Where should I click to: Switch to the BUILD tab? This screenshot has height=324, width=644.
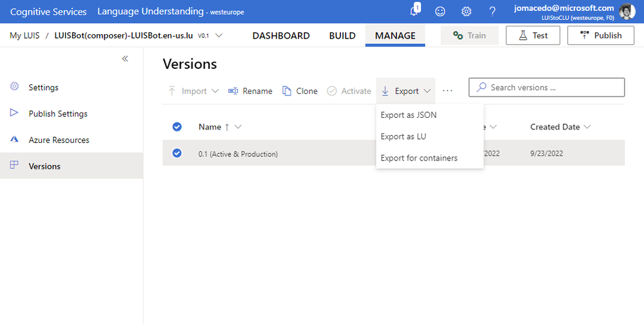coord(342,35)
